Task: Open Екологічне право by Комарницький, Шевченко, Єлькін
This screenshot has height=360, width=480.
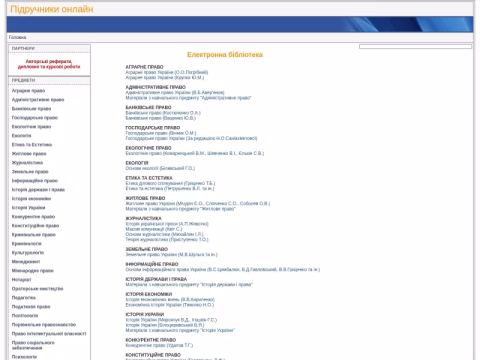Action: tap(195, 153)
